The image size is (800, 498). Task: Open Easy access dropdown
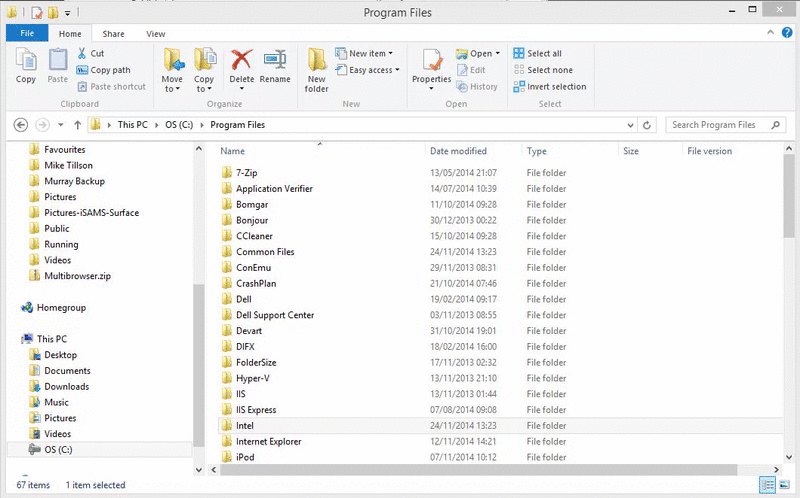[x=367, y=70]
